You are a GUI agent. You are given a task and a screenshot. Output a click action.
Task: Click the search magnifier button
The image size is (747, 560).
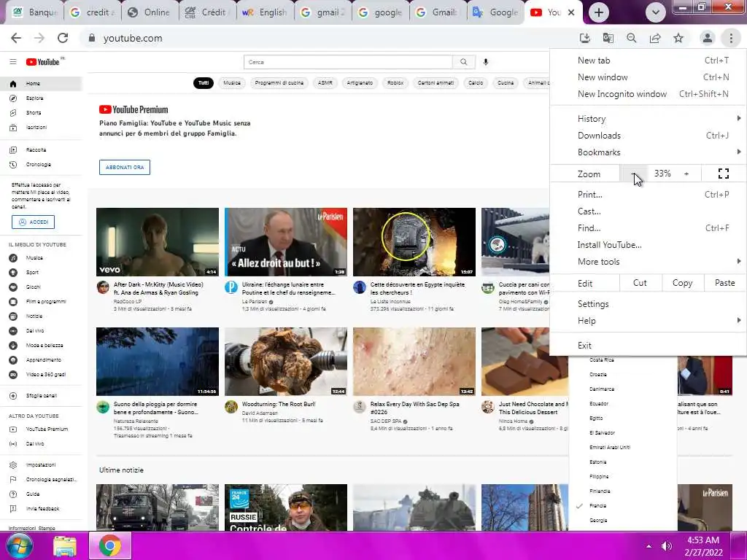click(463, 62)
